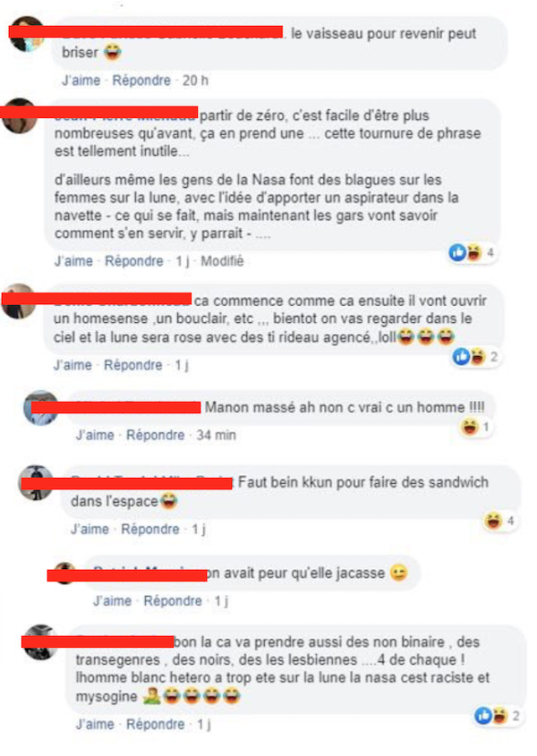
Task: Click the haha reaction on the Manon massé reply
Action: tap(476, 427)
